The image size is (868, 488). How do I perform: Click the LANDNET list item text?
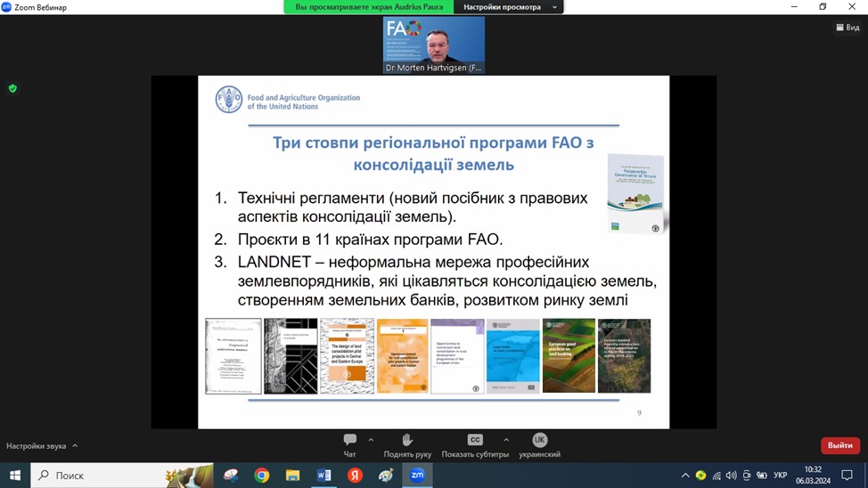[447, 281]
